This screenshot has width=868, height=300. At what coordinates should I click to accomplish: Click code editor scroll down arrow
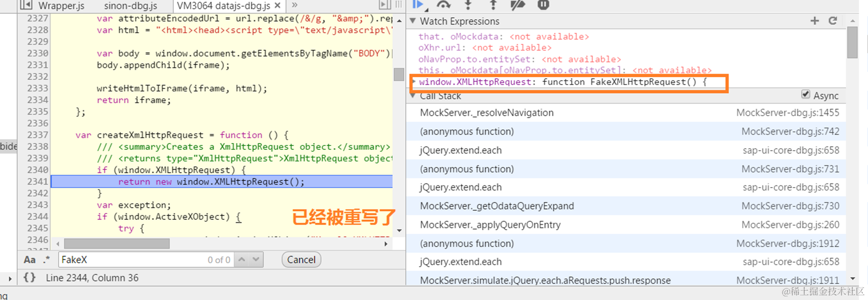point(399,231)
